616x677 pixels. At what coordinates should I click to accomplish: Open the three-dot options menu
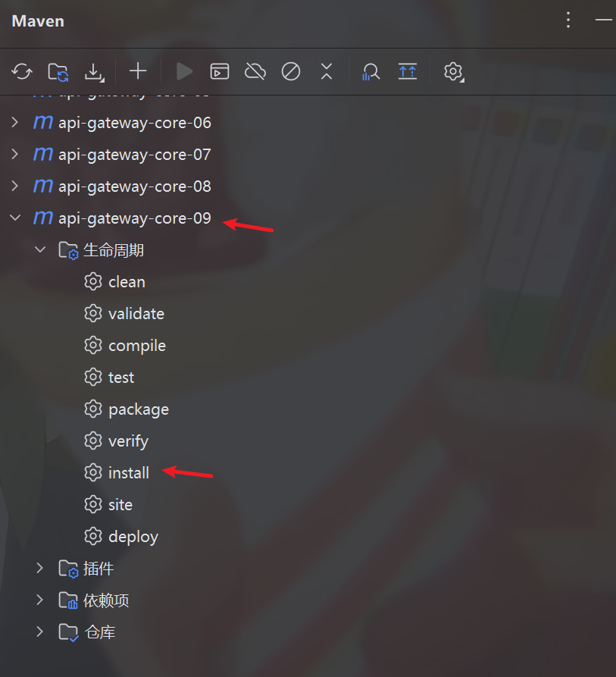tap(568, 20)
